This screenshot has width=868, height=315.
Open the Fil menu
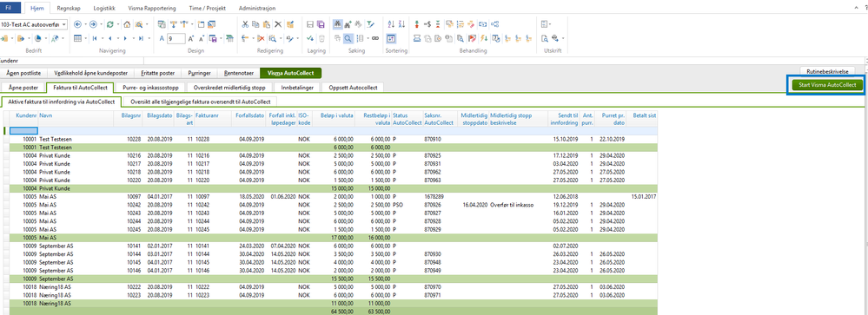coord(9,9)
